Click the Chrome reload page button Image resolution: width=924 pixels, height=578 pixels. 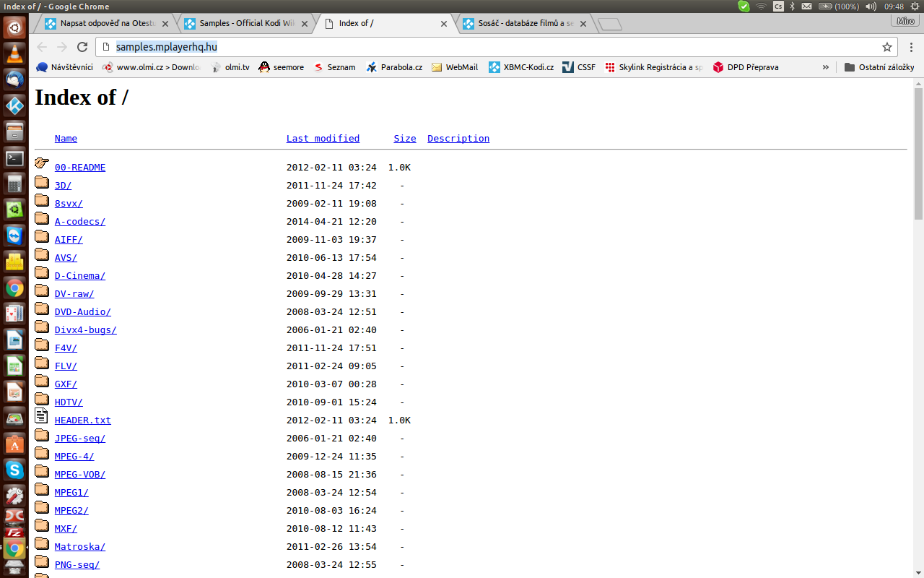click(x=82, y=47)
